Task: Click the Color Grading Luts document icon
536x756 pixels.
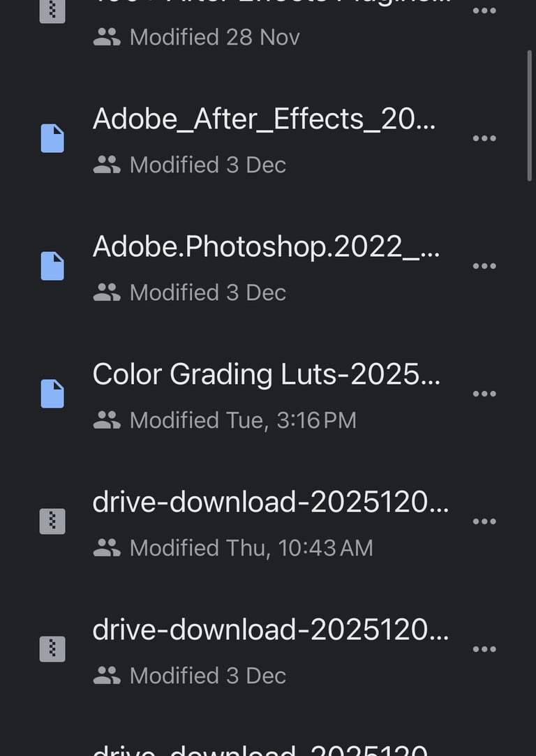Action: [52, 394]
